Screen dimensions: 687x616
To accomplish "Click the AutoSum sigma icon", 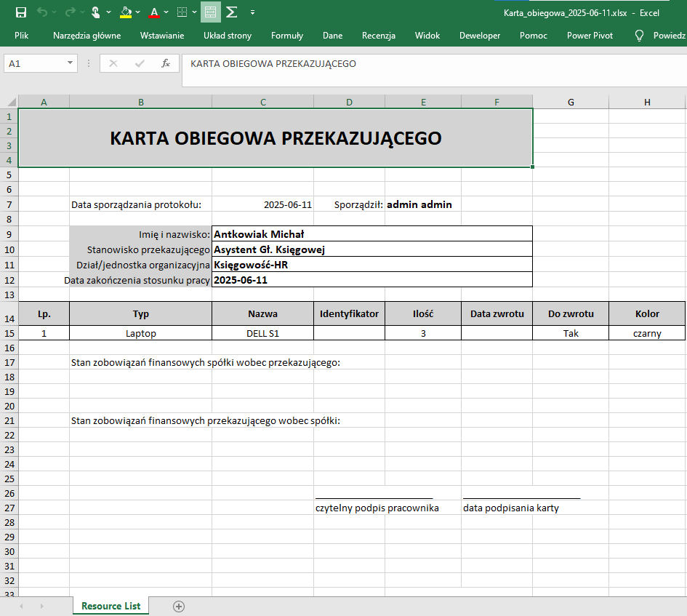I will (232, 12).
